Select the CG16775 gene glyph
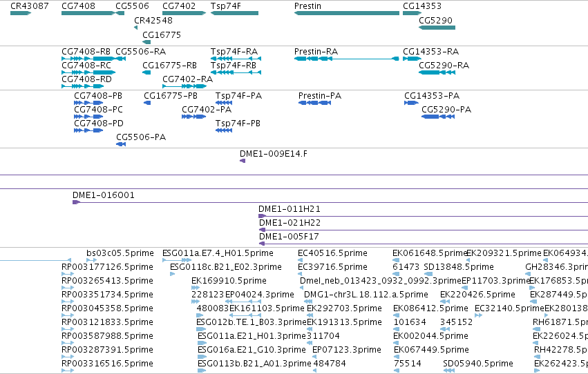Viewport: 588px width, 374px height. coord(146,42)
